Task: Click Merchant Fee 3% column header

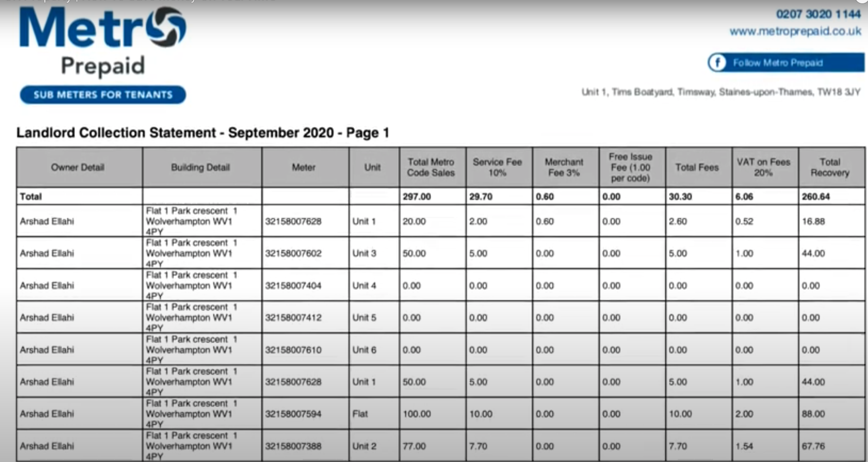Action: point(565,167)
